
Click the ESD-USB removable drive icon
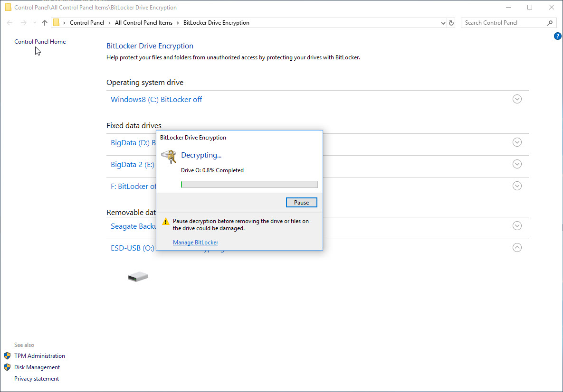137,277
